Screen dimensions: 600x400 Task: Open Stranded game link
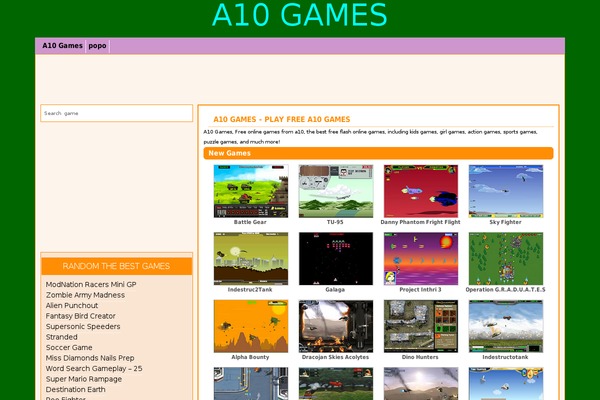[x=62, y=337]
